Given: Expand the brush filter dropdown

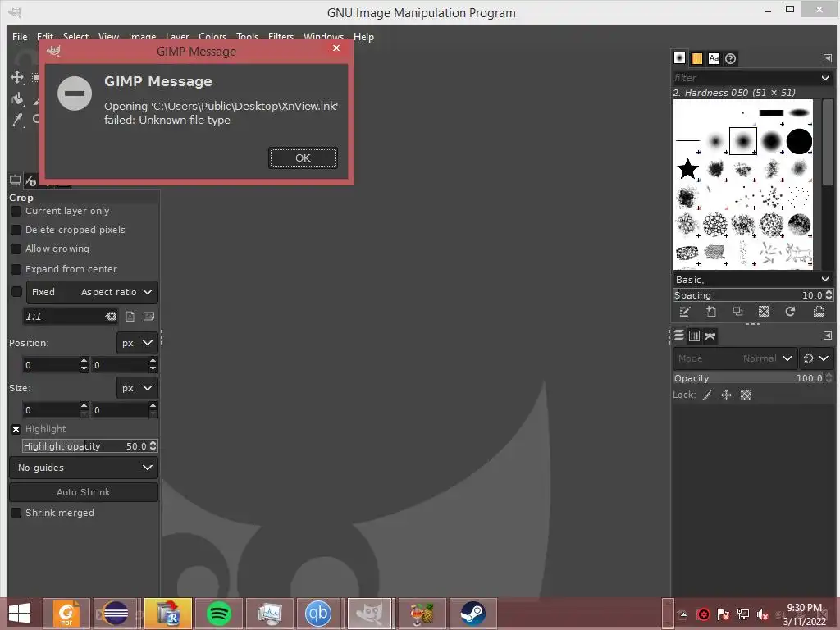Looking at the screenshot, I should point(825,78).
